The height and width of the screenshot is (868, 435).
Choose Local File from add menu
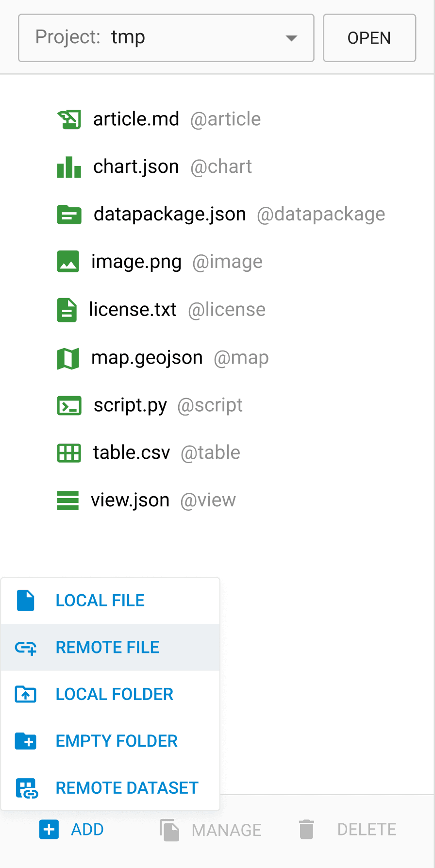pyautogui.click(x=110, y=601)
